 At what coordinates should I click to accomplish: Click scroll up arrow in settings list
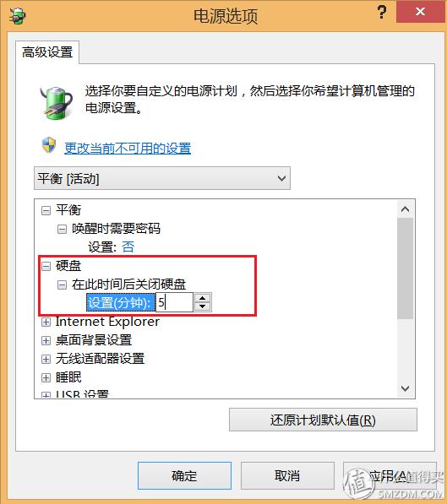point(405,209)
